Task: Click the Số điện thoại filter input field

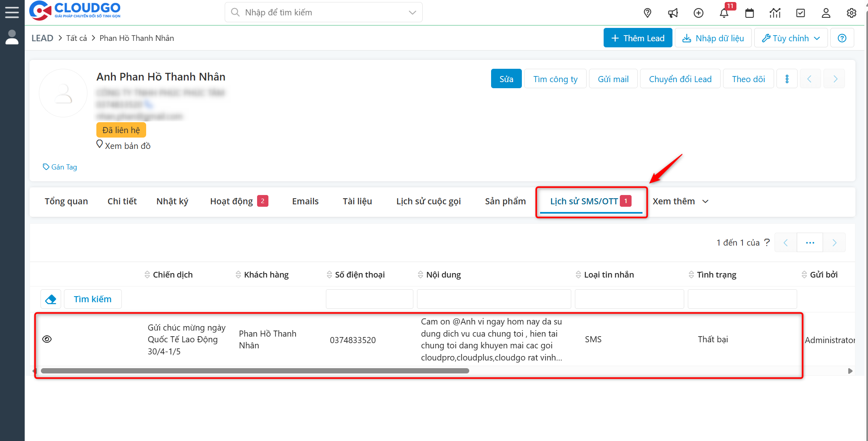Action: [369, 299]
